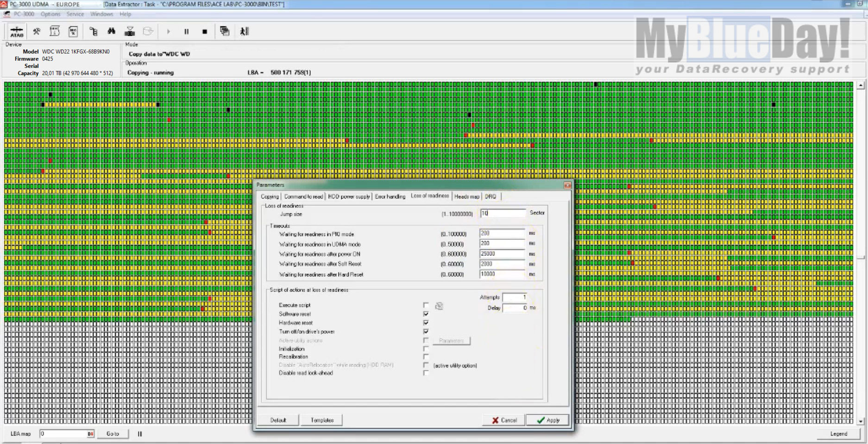
Task: Click the disk copy toolbar icon with arrows
Action: [130, 32]
